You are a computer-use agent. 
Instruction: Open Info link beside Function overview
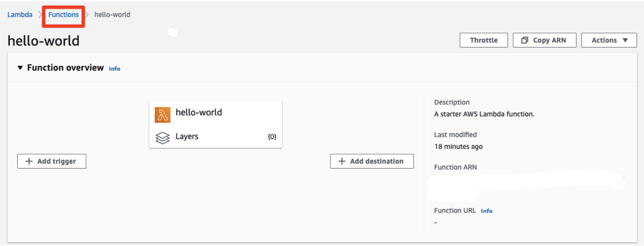point(114,69)
